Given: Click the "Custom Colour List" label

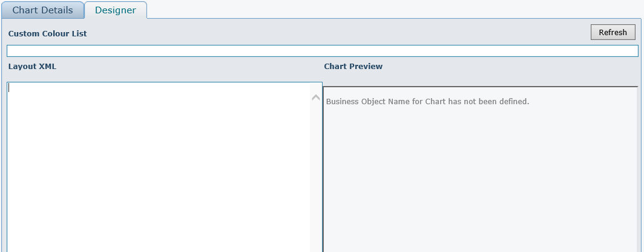Looking at the screenshot, I should point(47,34).
